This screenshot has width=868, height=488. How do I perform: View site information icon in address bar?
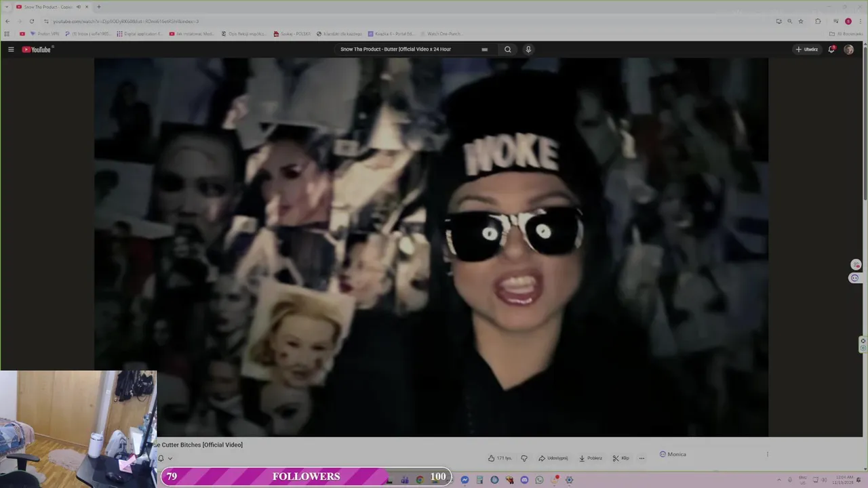point(46,21)
